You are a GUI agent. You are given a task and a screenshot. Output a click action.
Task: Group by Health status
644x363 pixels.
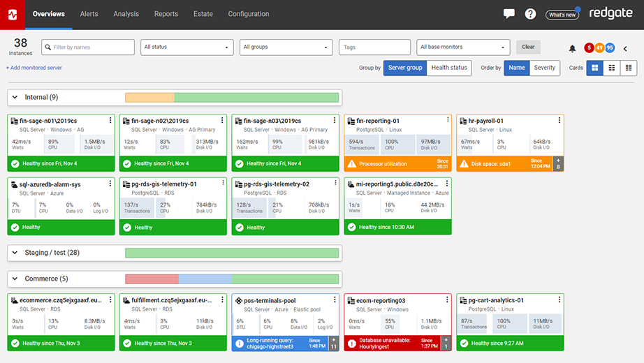pyautogui.click(x=449, y=68)
